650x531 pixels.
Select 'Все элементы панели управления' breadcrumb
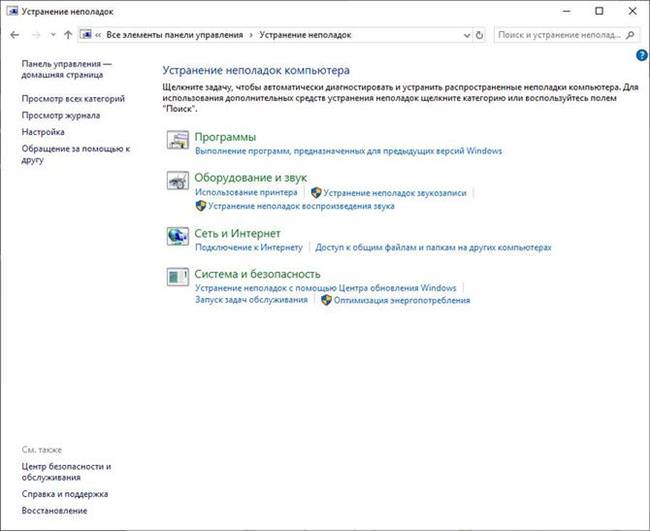(x=175, y=35)
